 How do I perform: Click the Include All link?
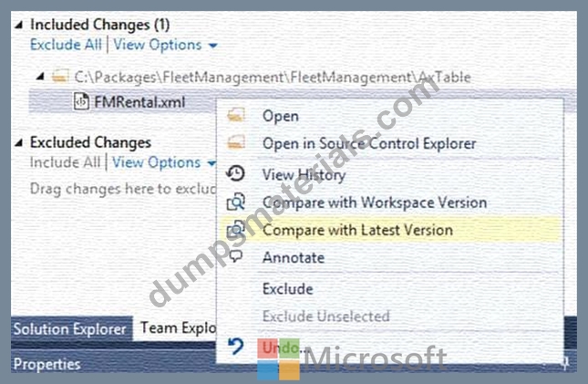(66, 163)
